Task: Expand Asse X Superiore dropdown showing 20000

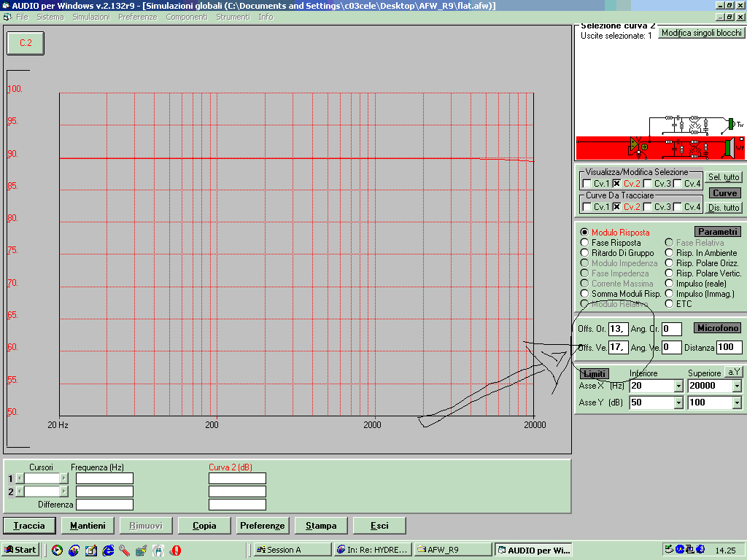Action: pos(737,386)
